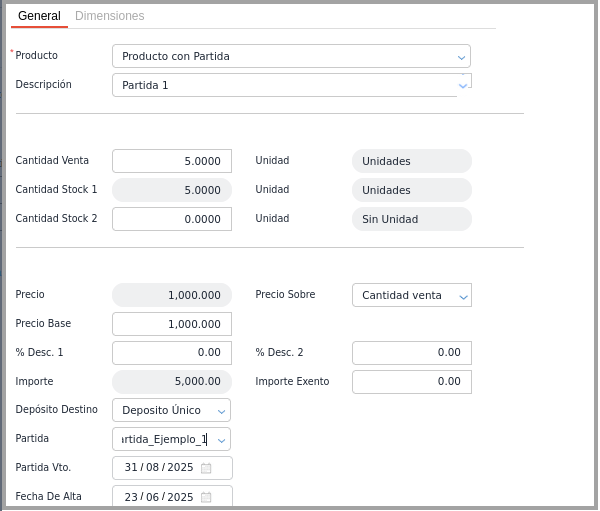The height and width of the screenshot is (511, 600).
Task: Click the Cantidad Stock 1 value field
Action: (x=171, y=190)
